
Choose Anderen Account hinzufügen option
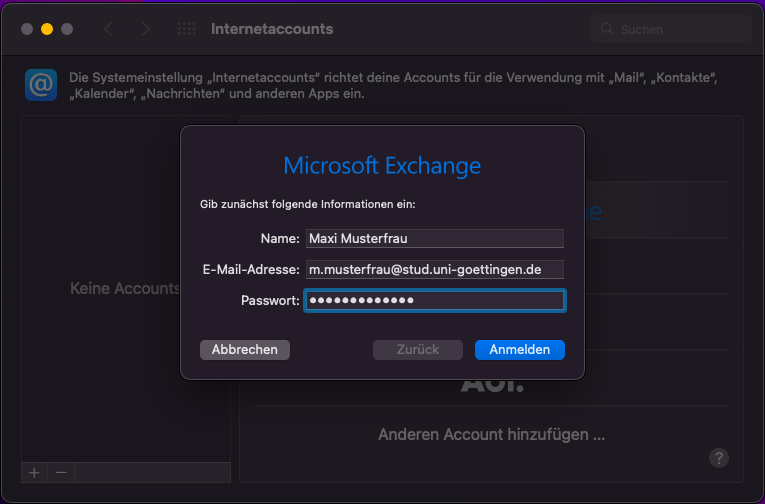click(x=491, y=434)
